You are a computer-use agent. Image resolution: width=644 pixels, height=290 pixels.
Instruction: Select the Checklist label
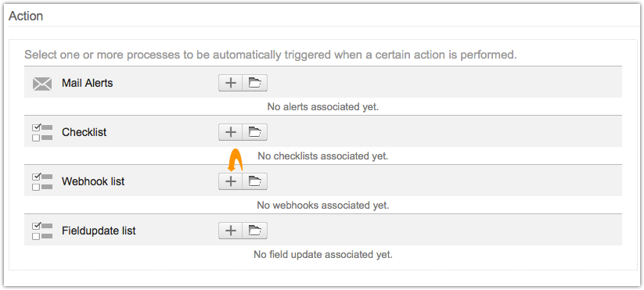point(85,132)
